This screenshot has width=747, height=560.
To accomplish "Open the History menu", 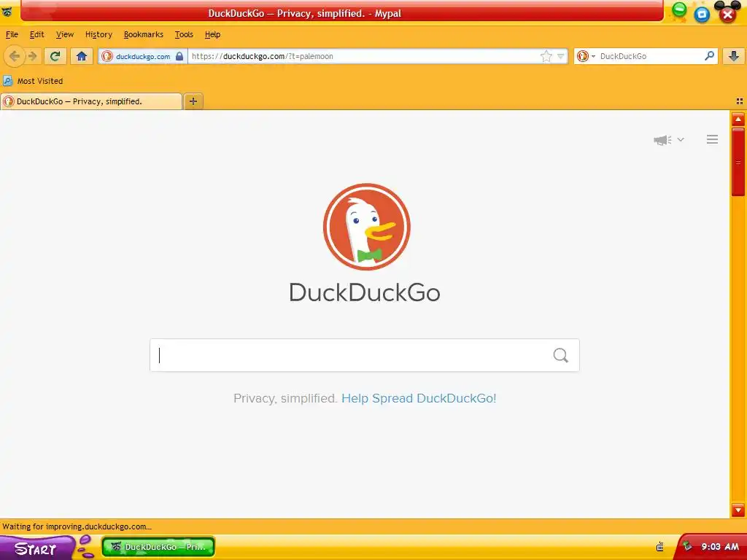I will tap(98, 34).
